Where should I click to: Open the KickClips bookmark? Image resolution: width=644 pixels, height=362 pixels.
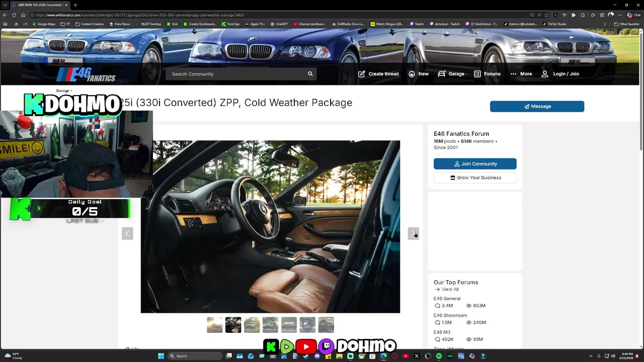pyautogui.click(x=231, y=24)
